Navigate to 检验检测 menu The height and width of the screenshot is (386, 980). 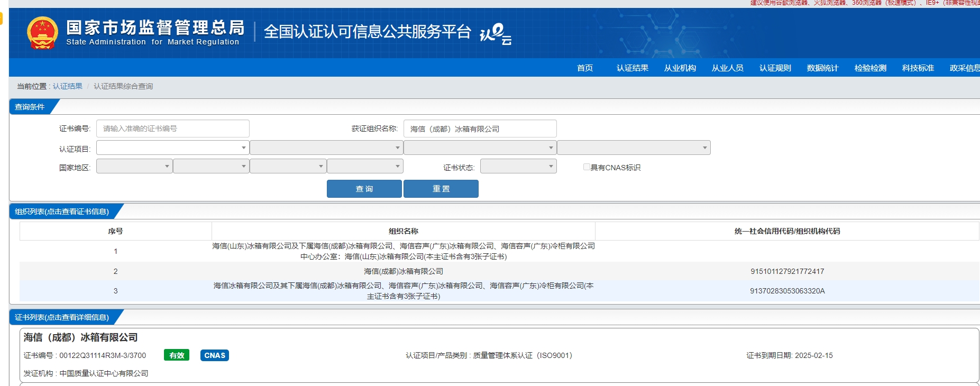(x=871, y=68)
